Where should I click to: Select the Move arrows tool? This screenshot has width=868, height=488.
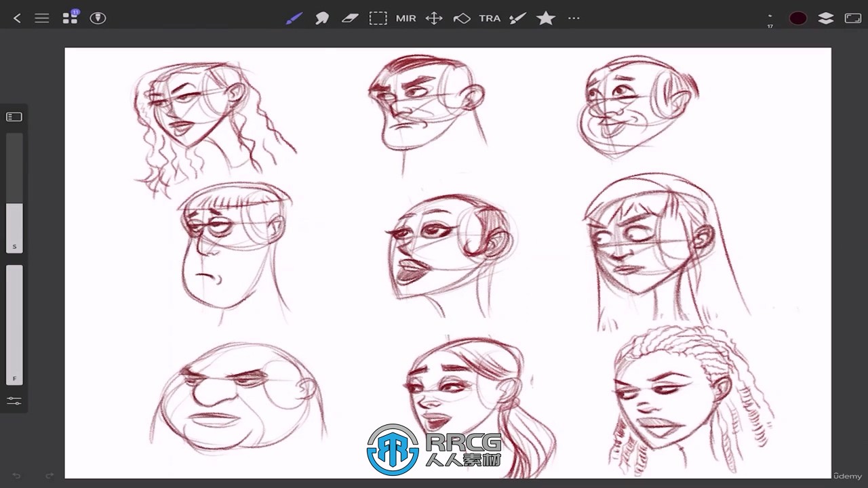click(x=434, y=18)
